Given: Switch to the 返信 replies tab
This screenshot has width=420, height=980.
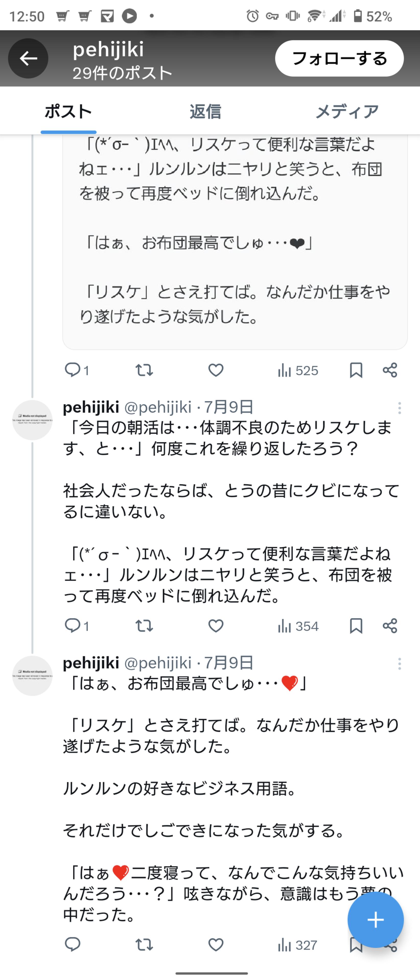Looking at the screenshot, I should click(205, 112).
